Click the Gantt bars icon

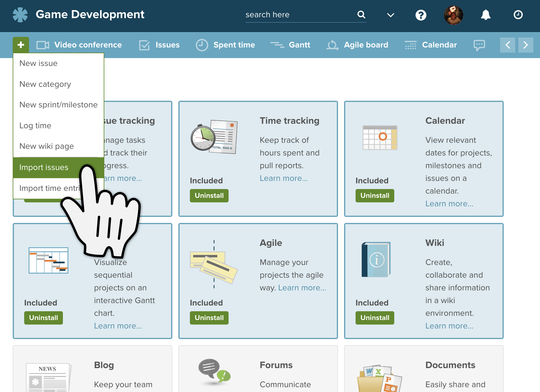277,45
